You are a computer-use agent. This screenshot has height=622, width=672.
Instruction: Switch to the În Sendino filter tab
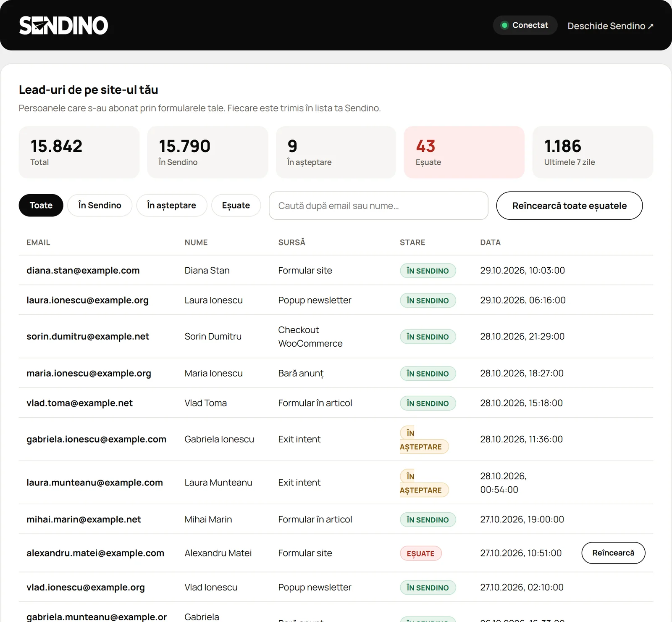[x=100, y=206]
